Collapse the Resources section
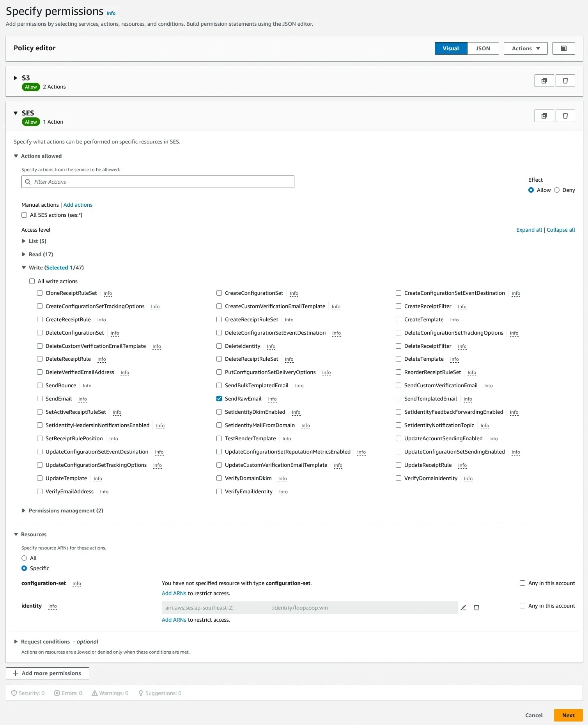The height and width of the screenshot is (725, 588). coord(16,534)
